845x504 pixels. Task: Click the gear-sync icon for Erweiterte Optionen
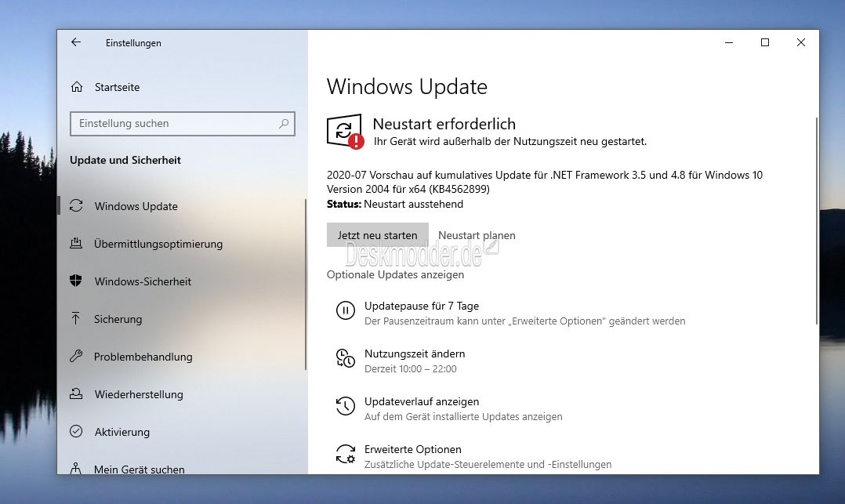pyautogui.click(x=346, y=454)
